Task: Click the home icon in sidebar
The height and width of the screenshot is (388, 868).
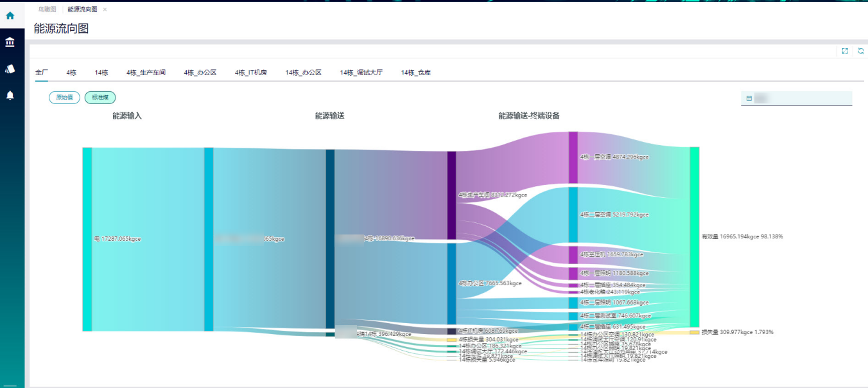Action: coord(10,15)
